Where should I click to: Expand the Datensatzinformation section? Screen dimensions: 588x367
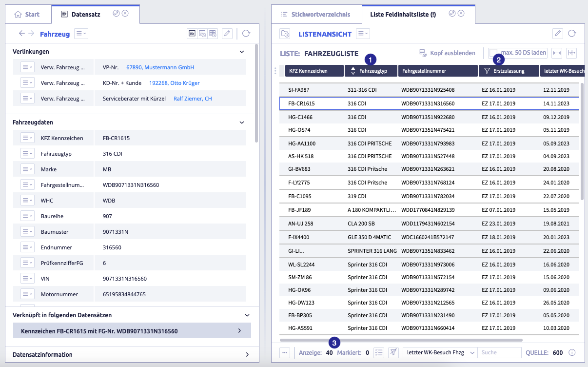[x=247, y=355]
